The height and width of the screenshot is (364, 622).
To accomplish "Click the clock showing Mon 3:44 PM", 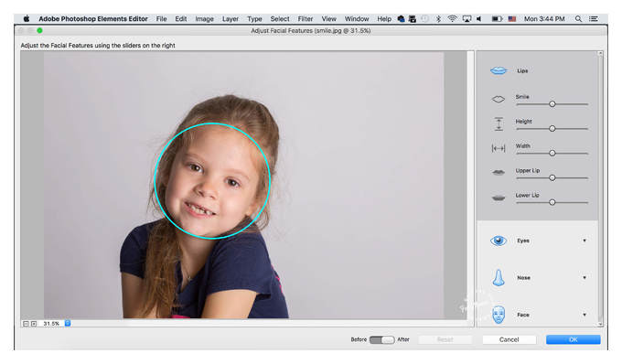I will tap(544, 18).
